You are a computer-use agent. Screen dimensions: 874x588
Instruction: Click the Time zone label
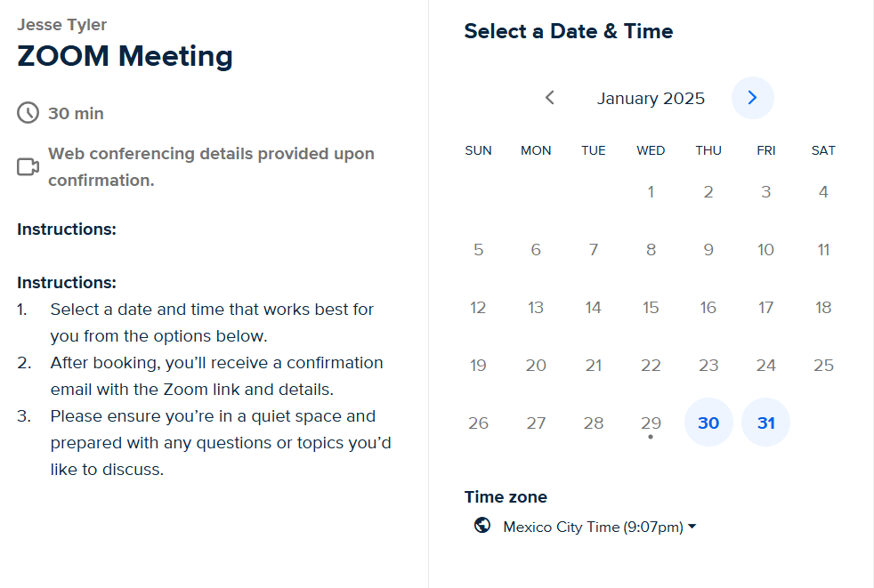pos(506,497)
